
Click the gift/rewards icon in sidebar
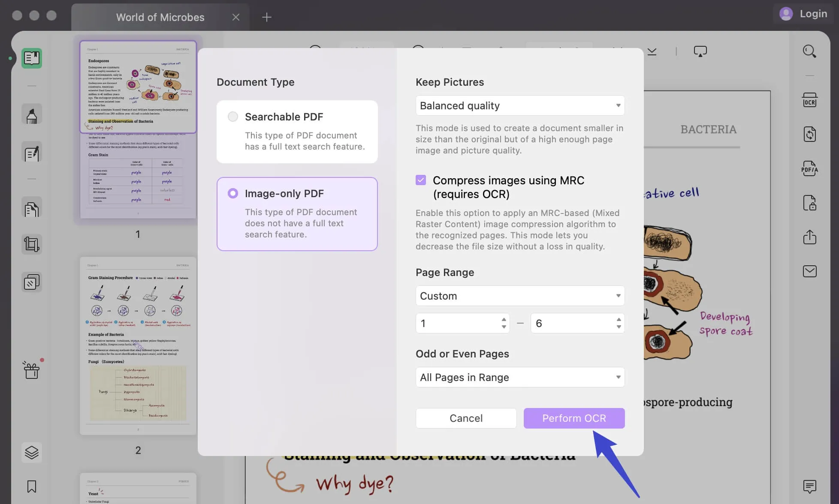(31, 369)
